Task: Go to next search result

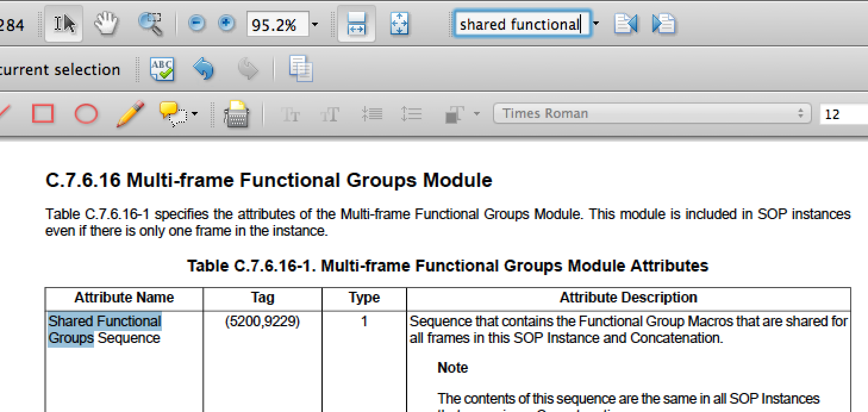Action: [x=663, y=24]
